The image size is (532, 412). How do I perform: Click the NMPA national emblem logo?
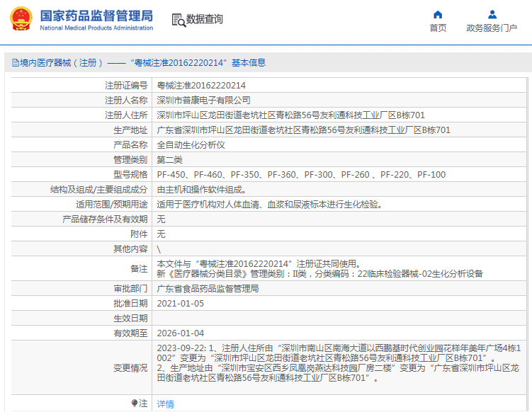pos(21,19)
